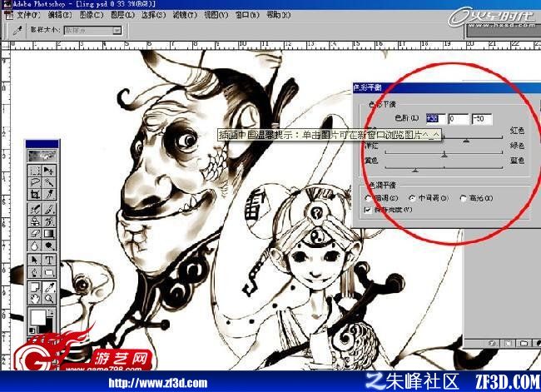Viewport: 541px width, 392px height.
Task: Select the Zoom tool
Action: click(x=48, y=299)
